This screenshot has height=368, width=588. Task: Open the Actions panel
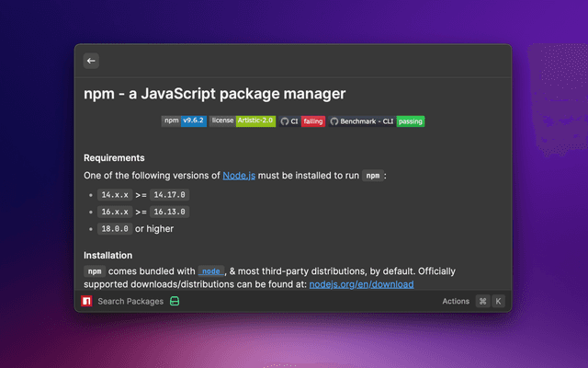point(456,301)
